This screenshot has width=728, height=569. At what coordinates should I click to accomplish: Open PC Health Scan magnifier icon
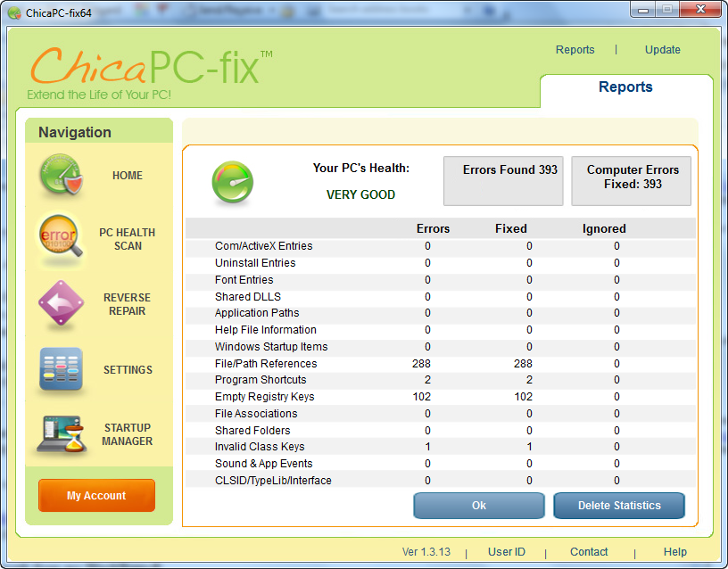click(x=61, y=239)
